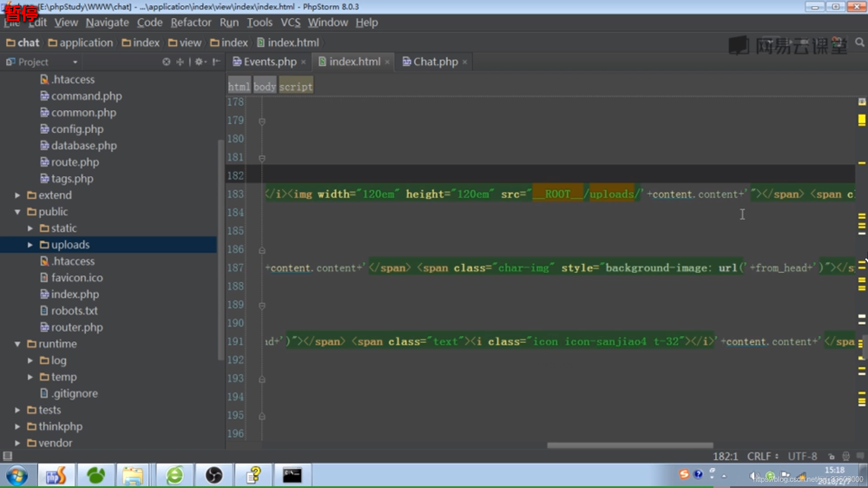Click the editor horizontal scrollbar thumb
This screenshot has height=488, width=868.
click(630, 445)
